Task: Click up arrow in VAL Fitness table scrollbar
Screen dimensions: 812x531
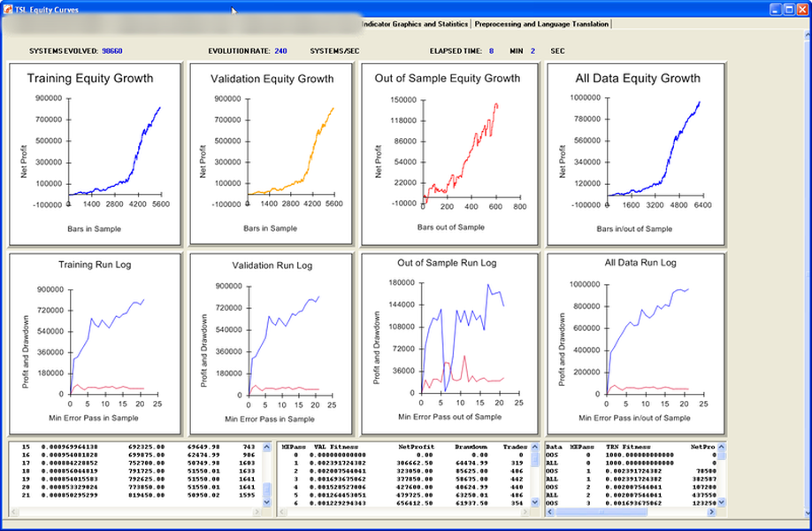Action: [x=535, y=448]
